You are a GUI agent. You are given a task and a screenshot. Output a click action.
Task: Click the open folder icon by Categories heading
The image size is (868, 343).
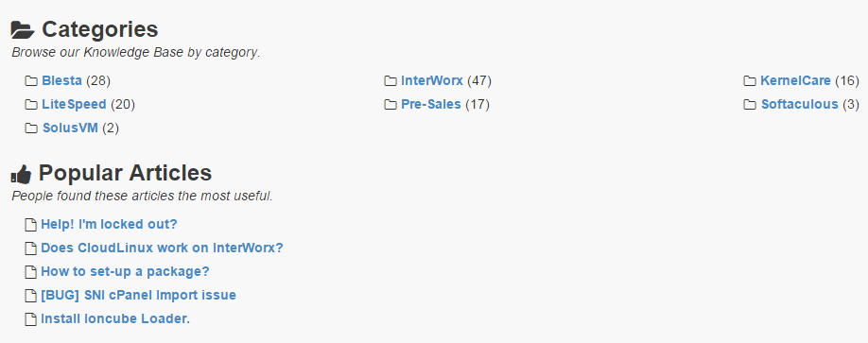click(x=23, y=30)
